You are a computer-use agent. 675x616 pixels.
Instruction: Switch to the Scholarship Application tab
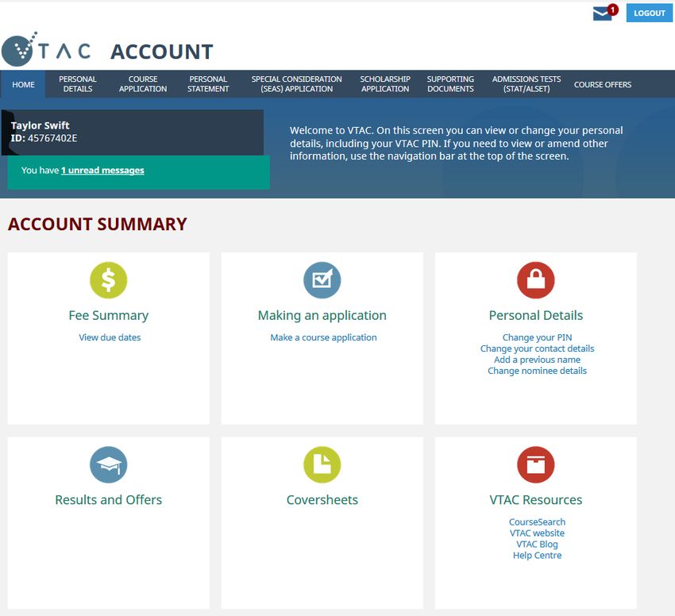pyautogui.click(x=385, y=84)
